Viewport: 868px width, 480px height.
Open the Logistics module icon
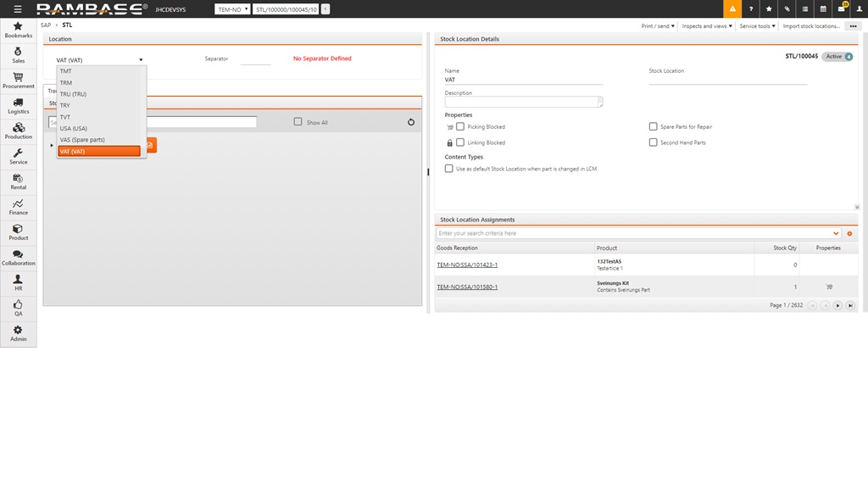(18, 105)
